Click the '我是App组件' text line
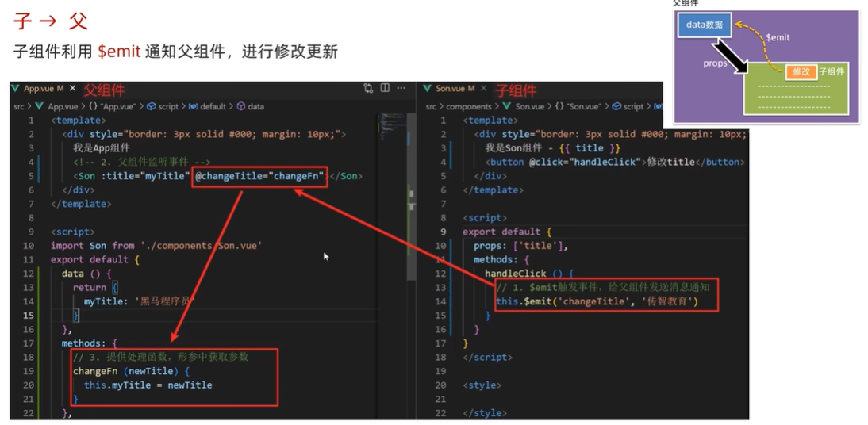The image size is (868, 425). pyautogui.click(x=102, y=147)
